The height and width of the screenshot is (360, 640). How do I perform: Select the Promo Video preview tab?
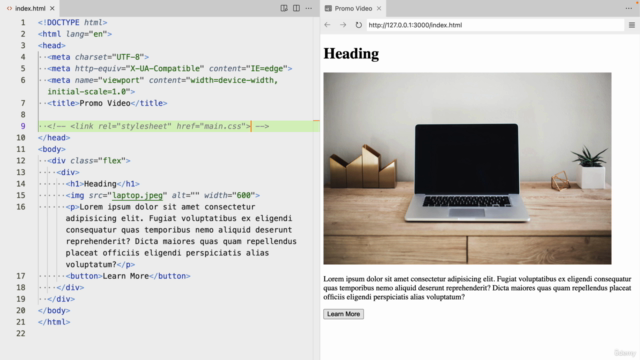[353, 8]
